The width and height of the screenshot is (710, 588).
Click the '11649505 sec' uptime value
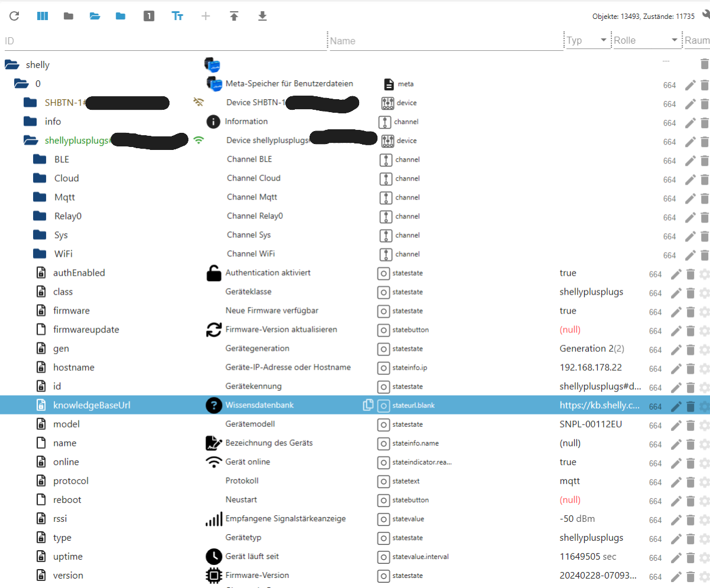click(x=587, y=556)
